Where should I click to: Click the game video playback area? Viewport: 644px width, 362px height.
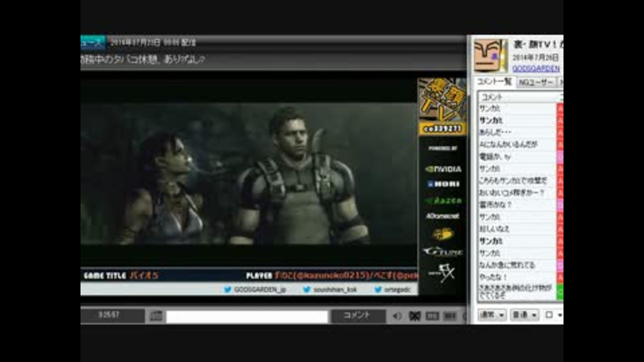point(249,174)
